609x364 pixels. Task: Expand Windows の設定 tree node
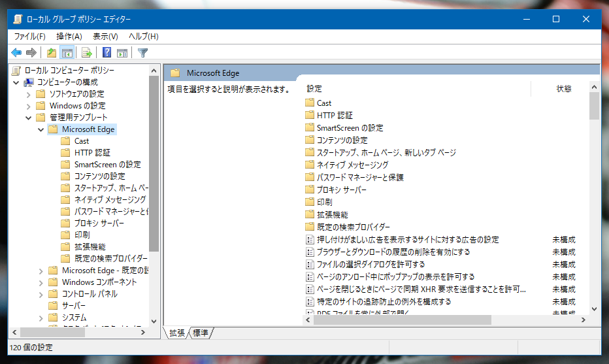[28, 106]
